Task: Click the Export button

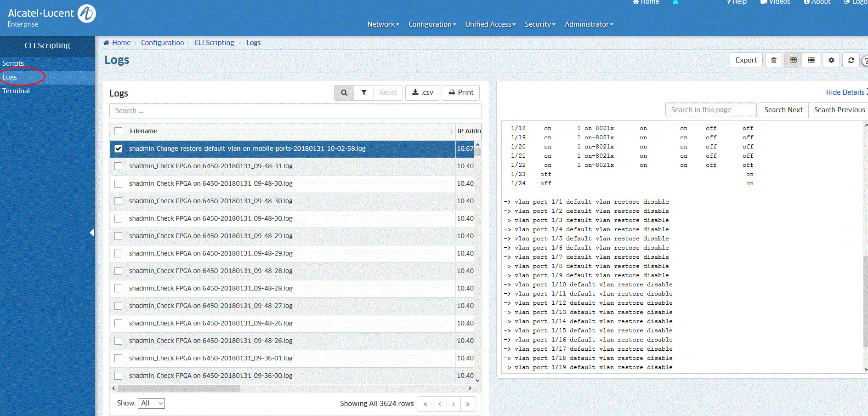Action: click(746, 60)
